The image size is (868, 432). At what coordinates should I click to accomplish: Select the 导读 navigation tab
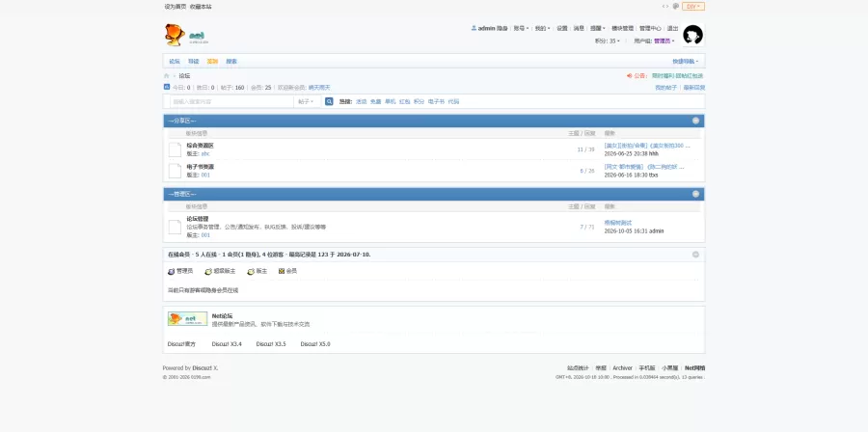(193, 62)
